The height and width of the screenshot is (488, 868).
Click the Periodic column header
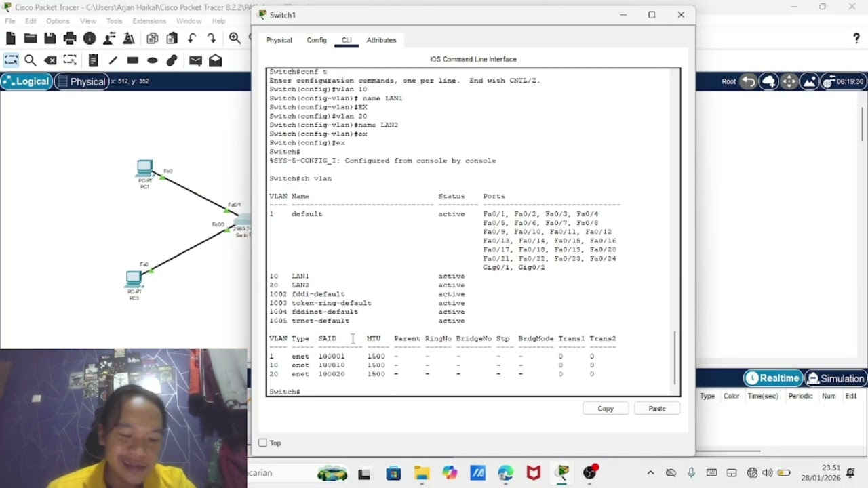coord(800,396)
